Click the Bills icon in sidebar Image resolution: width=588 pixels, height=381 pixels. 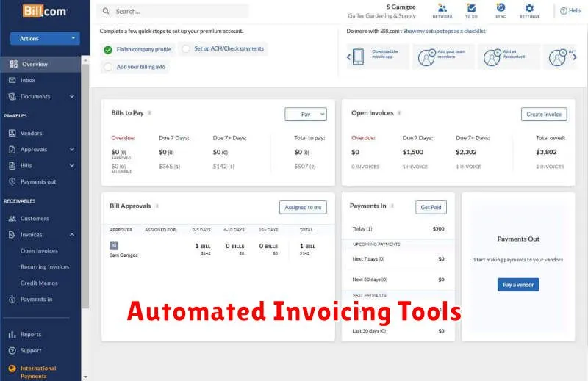(12, 165)
